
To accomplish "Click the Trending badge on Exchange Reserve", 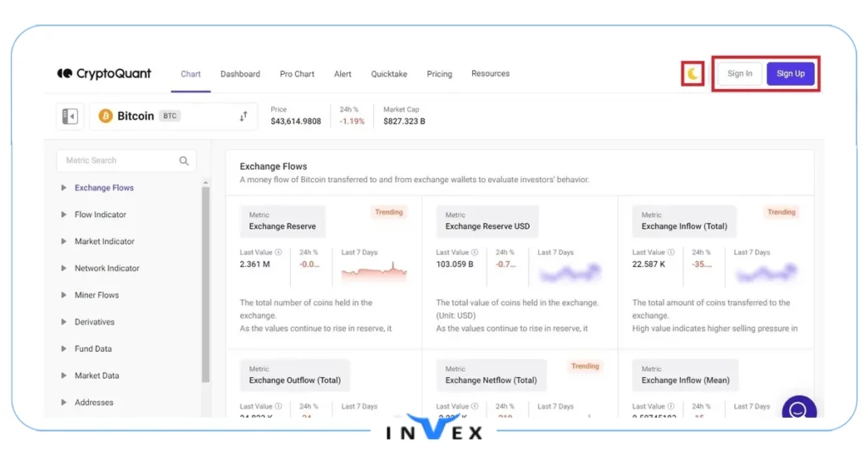I will 388,212.
